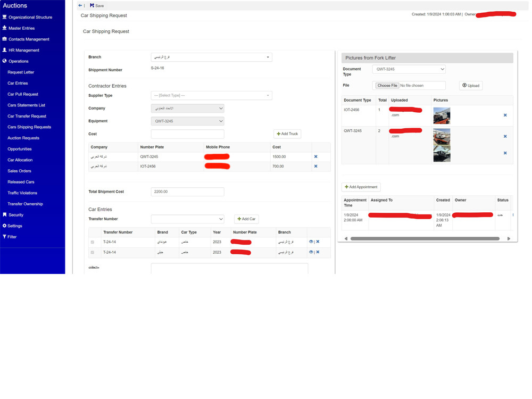Click the Operations globe icon

(4, 61)
